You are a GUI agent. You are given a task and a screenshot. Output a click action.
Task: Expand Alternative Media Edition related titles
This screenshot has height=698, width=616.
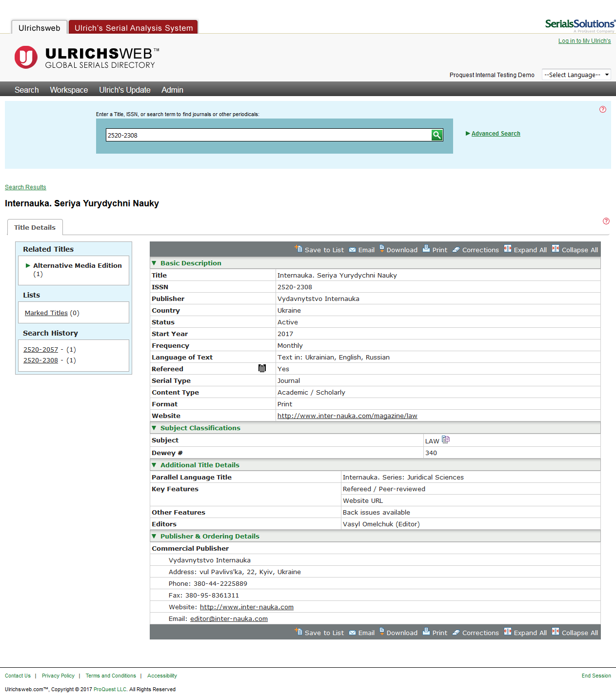(28, 265)
